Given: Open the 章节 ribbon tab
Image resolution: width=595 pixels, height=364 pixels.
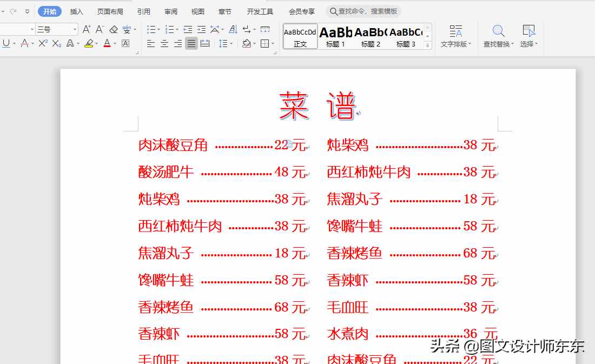Looking at the screenshot, I should [224, 12].
